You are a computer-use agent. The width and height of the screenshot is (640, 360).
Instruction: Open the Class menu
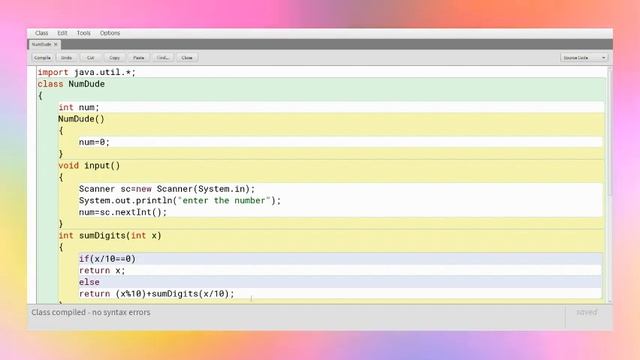tap(41, 33)
